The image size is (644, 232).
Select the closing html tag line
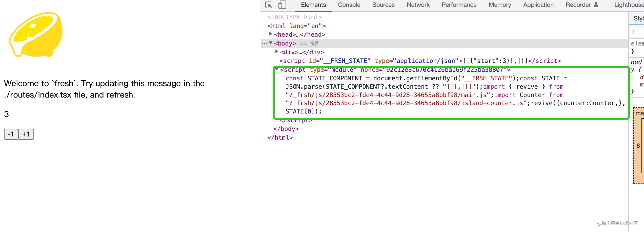[x=280, y=138]
